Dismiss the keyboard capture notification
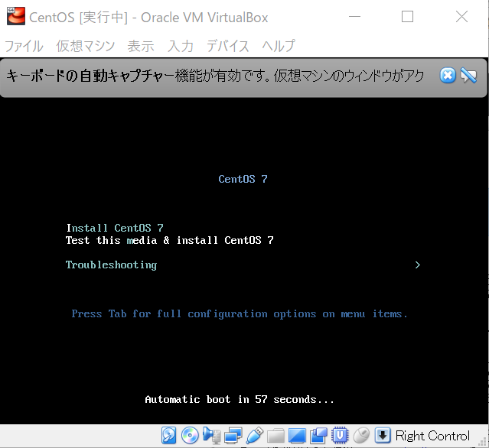This screenshot has height=448, width=489. pos(448,76)
